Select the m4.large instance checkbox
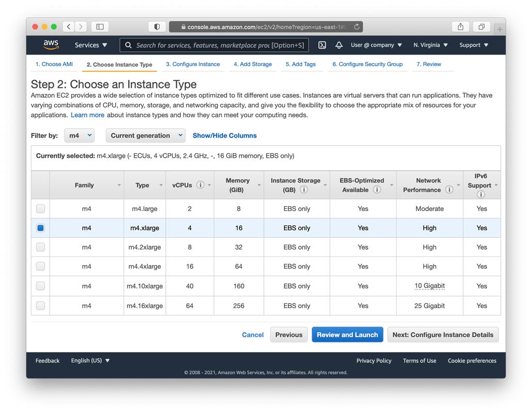Viewport: 532px width, 411px height. 40,209
